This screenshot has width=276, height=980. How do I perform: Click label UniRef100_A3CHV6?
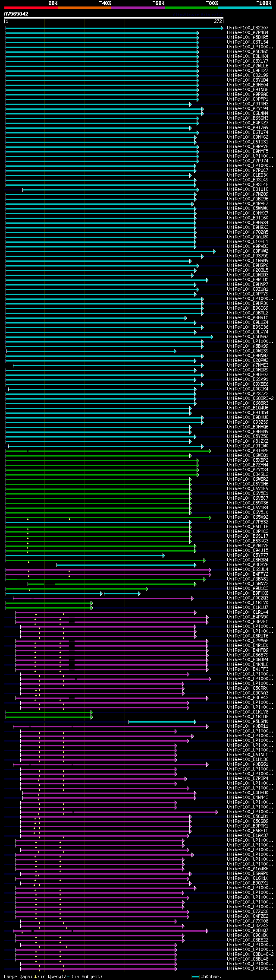pos(248,565)
